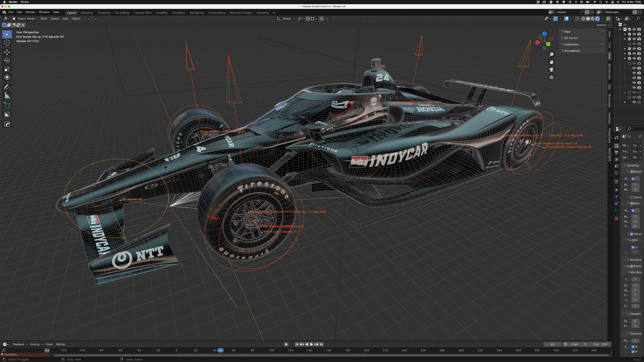Jump to end frame button
The image size is (644, 362).
(321, 344)
